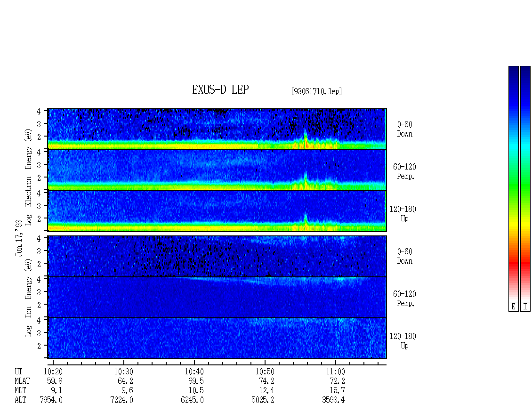Click the electron 120-180 Up spectrogram panel
Image resolution: width=532 pixels, height=412 pixels.
217,211
